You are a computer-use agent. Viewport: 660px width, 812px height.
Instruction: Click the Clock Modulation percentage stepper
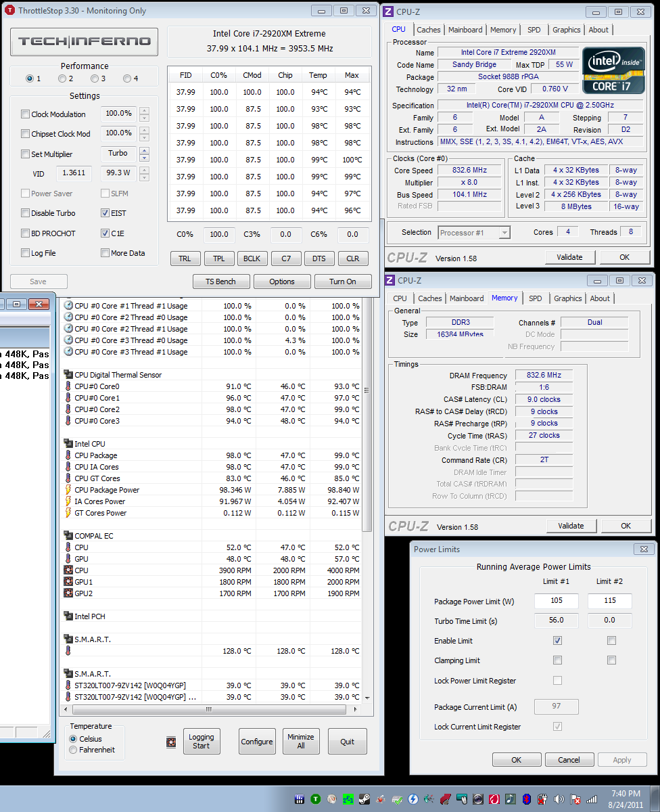[144, 114]
